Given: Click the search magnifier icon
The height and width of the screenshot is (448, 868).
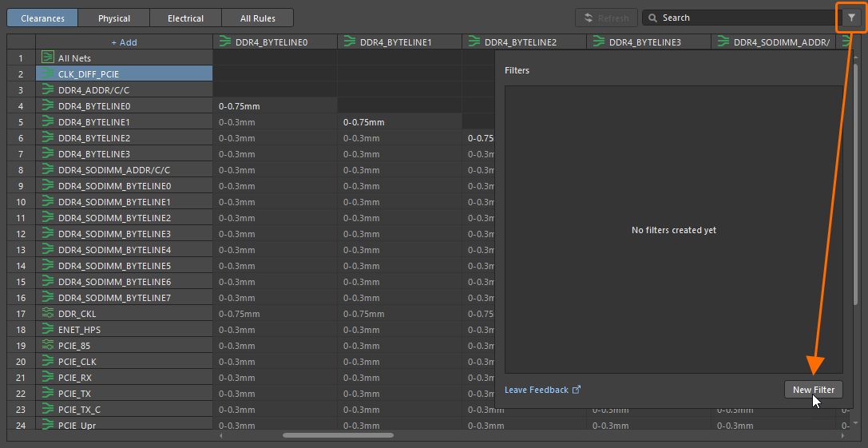Looking at the screenshot, I should (x=653, y=18).
